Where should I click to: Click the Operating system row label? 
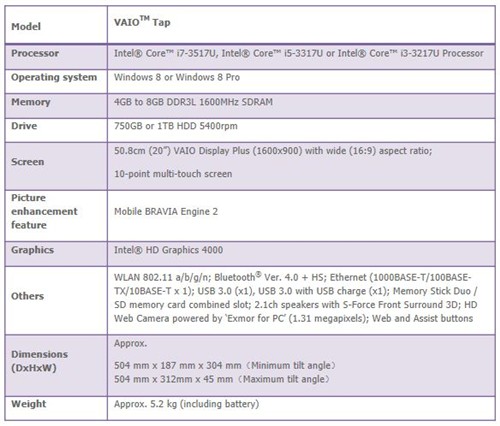(x=54, y=77)
